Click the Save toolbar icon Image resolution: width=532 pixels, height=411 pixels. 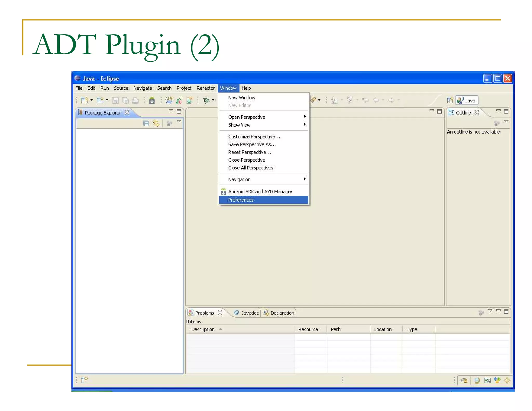115,100
